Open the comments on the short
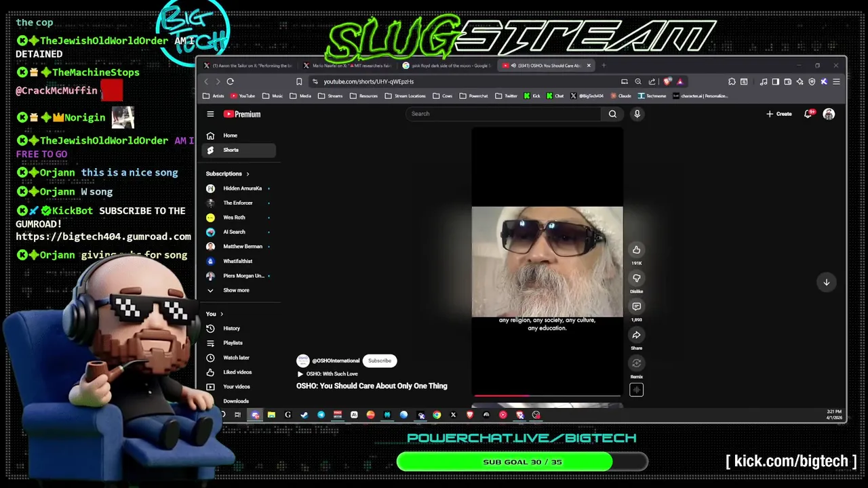The width and height of the screenshot is (868, 488). 636,306
